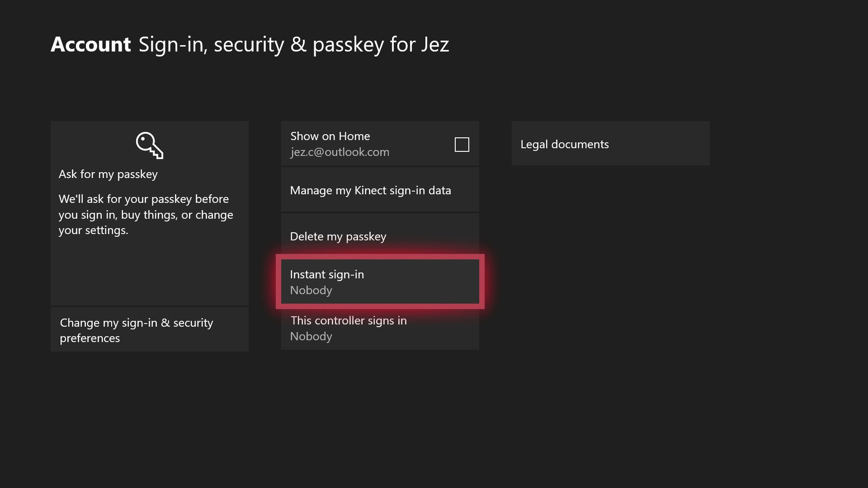
Task: Tick the Show on Home checkbox
Action: 462,144
